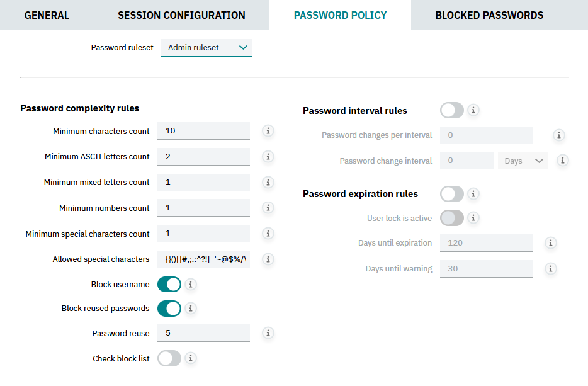Go to Session Configuration tab
The width and height of the screenshot is (588, 386).
pyautogui.click(x=181, y=15)
